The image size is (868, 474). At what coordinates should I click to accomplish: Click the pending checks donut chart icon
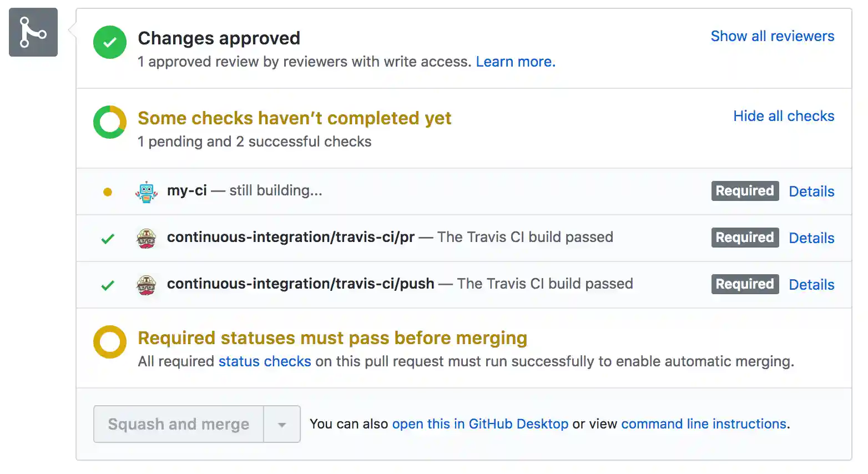click(109, 122)
